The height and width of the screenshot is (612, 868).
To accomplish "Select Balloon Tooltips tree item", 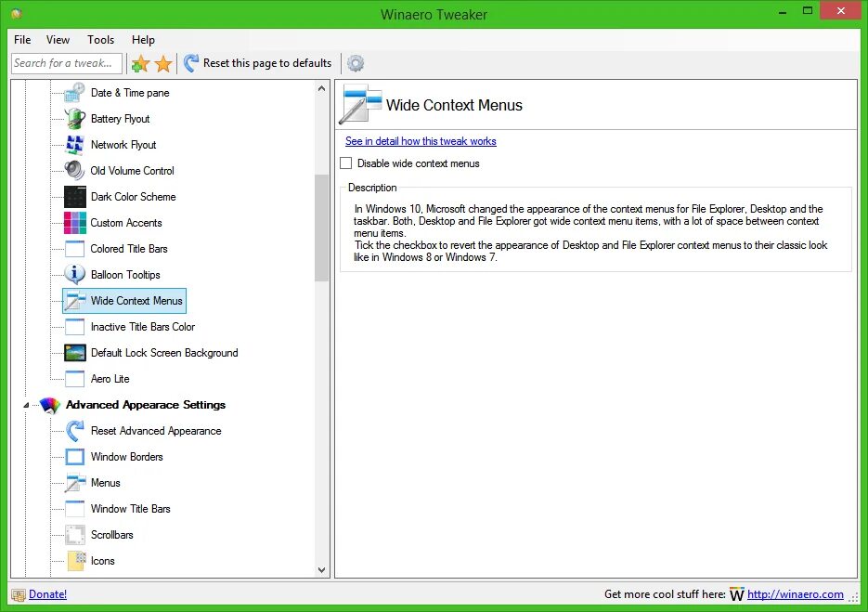I will tap(125, 275).
